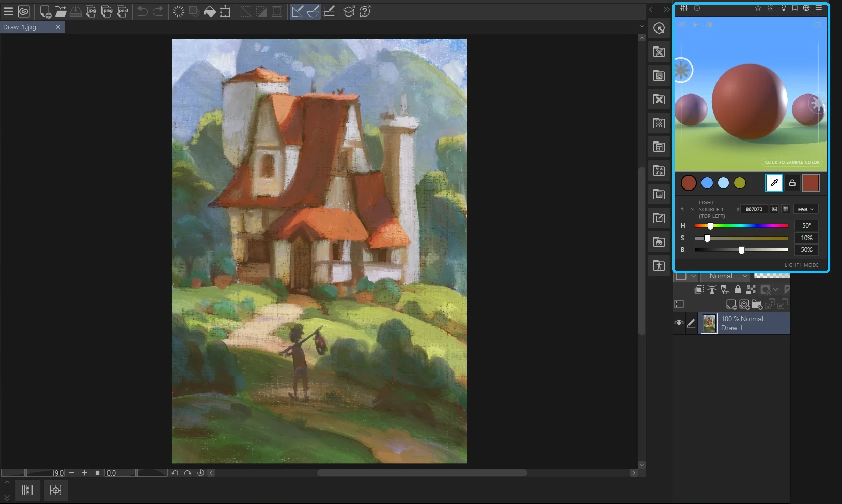
Task: Toggle snap to grid icon
Action: (329, 11)
